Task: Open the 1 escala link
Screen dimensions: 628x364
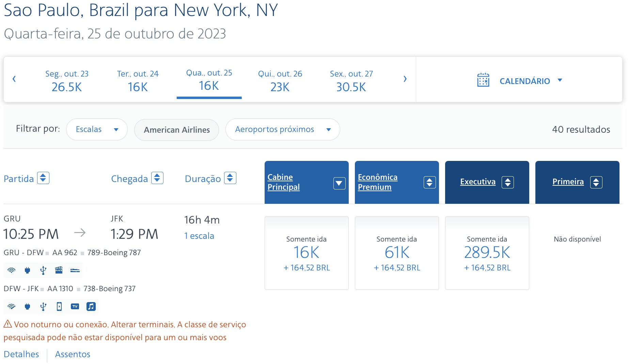Action: pos(199,236)
